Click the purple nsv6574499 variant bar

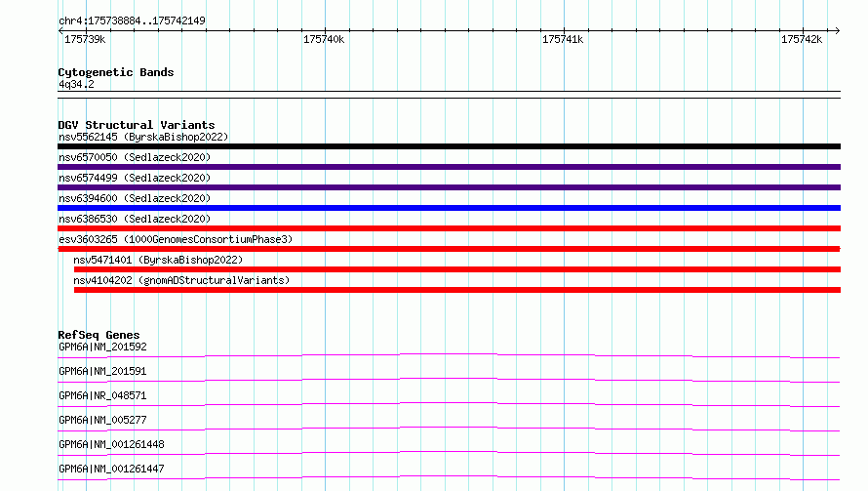click(x=449, y=187)
